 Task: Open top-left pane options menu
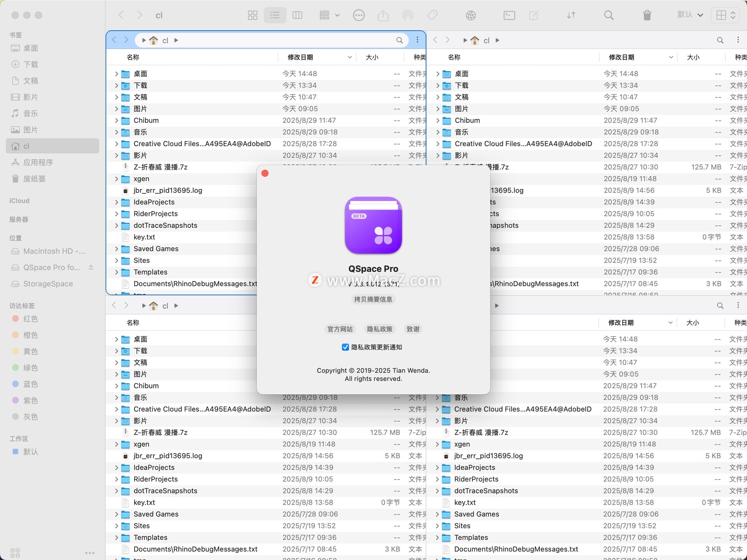tap(417, 40)
